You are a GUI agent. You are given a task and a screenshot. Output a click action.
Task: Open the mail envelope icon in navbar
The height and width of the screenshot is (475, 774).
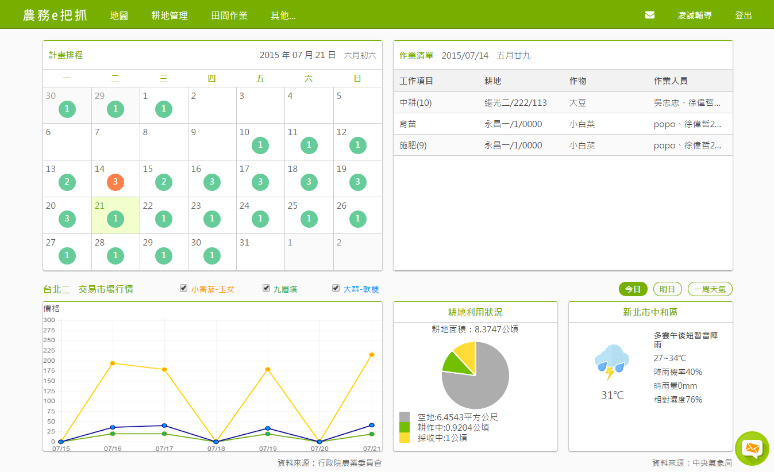(650, 15)
